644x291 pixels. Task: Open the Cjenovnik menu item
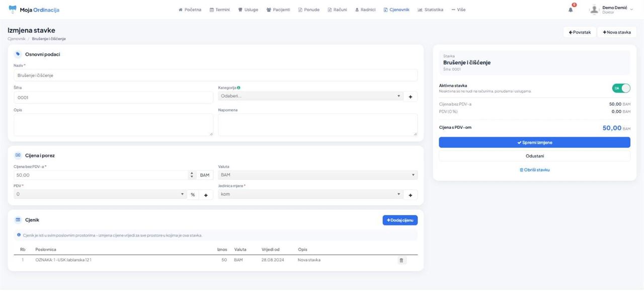(x=396, y=10)
